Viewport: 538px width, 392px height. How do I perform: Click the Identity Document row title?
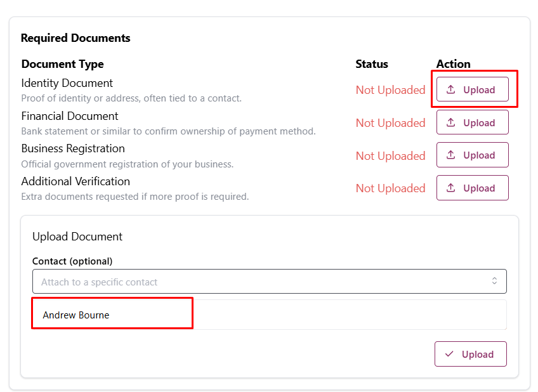(x=67, y=83)
